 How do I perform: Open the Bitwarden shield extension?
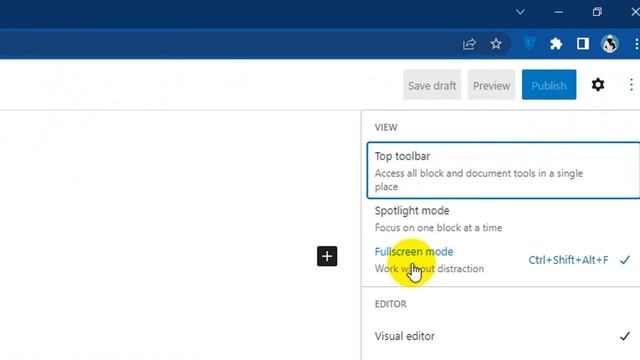click(x=529, y=43)
